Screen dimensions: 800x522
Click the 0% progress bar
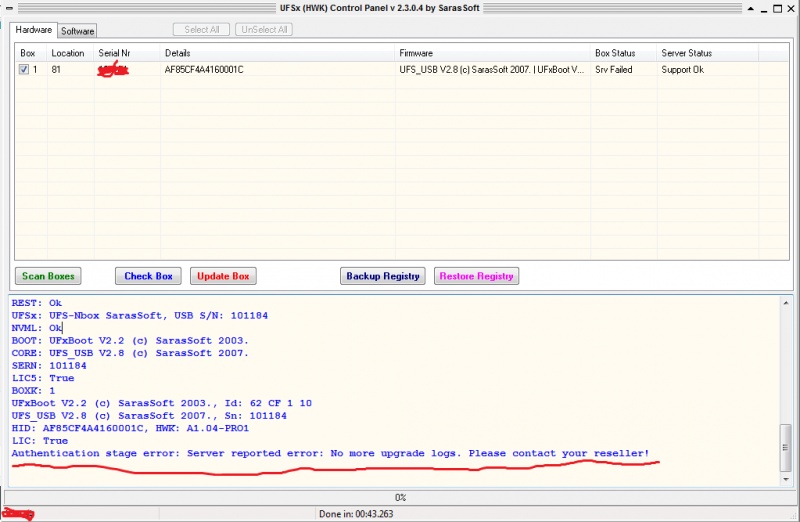399,497
